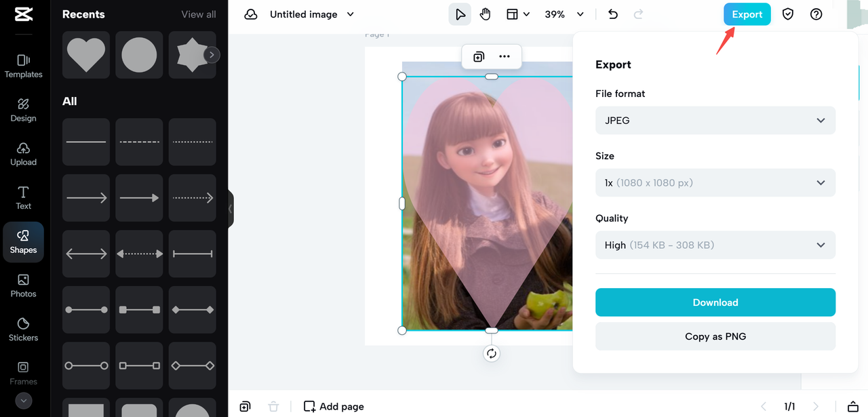Redo the last action
This screenshot has height=417, width=868.
[x=638, y=14]
